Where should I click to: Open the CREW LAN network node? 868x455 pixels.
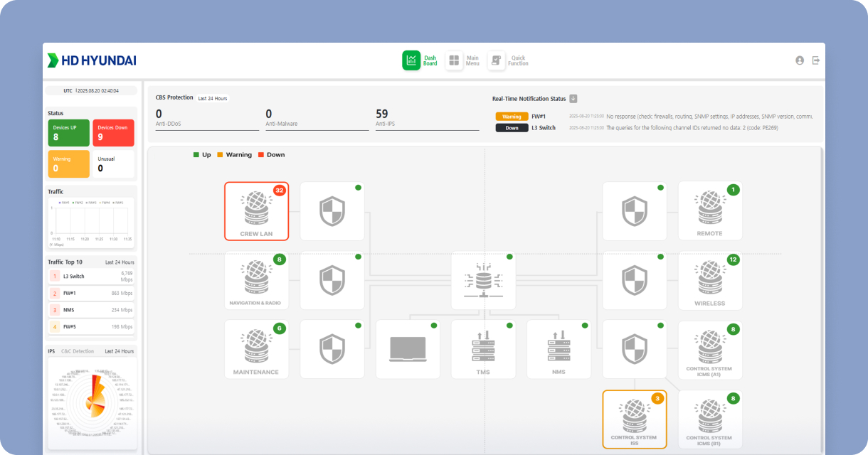point(256,211)
